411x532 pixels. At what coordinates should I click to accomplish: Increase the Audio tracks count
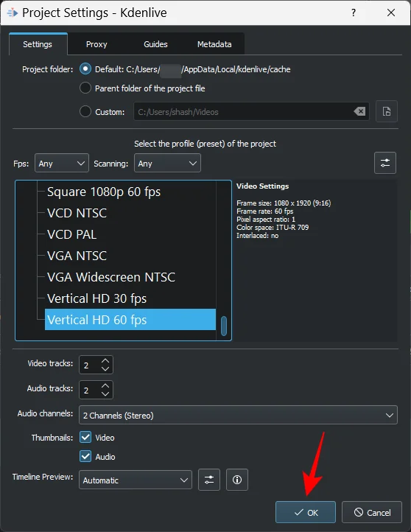point(105,386)
